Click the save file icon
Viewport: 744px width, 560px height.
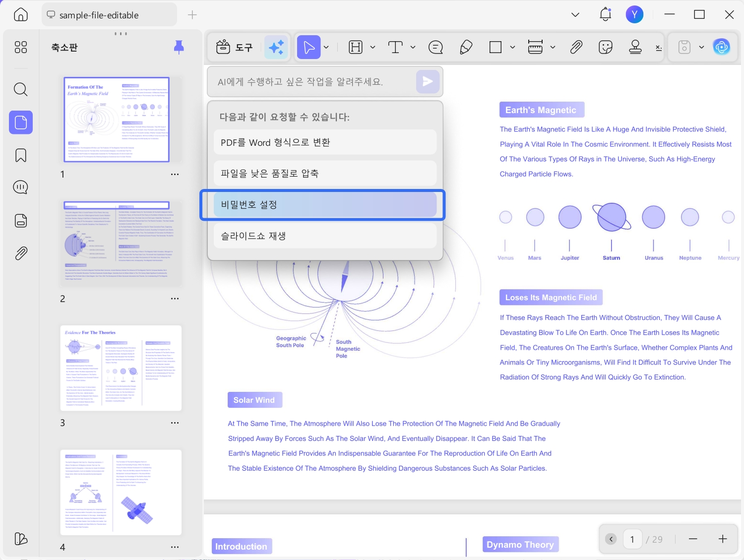684,47
